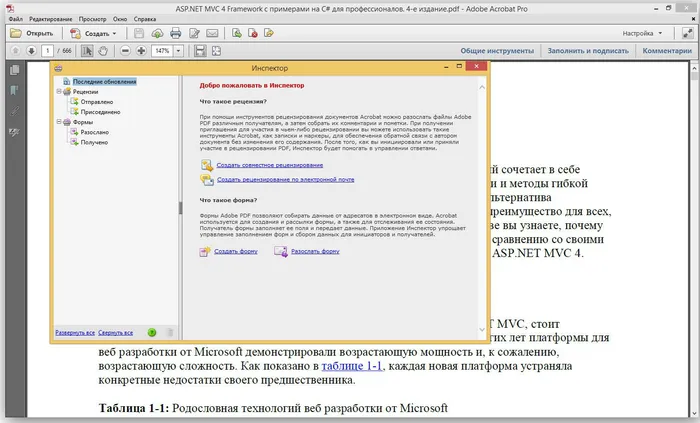The image size is (700, 423).
Task: Open the zoom level dropdown arrow
Action: coord(178,51)
